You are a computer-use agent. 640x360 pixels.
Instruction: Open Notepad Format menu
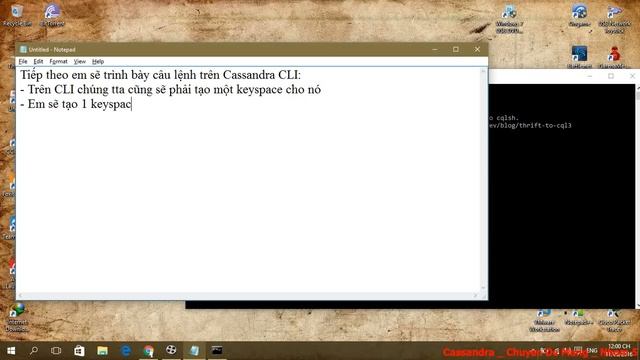(58, 61)
